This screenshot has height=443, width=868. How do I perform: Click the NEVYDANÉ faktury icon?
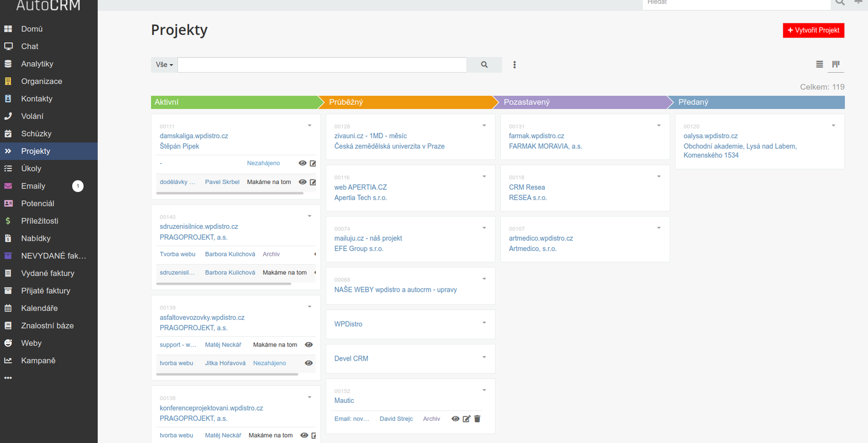click(8, 256)
